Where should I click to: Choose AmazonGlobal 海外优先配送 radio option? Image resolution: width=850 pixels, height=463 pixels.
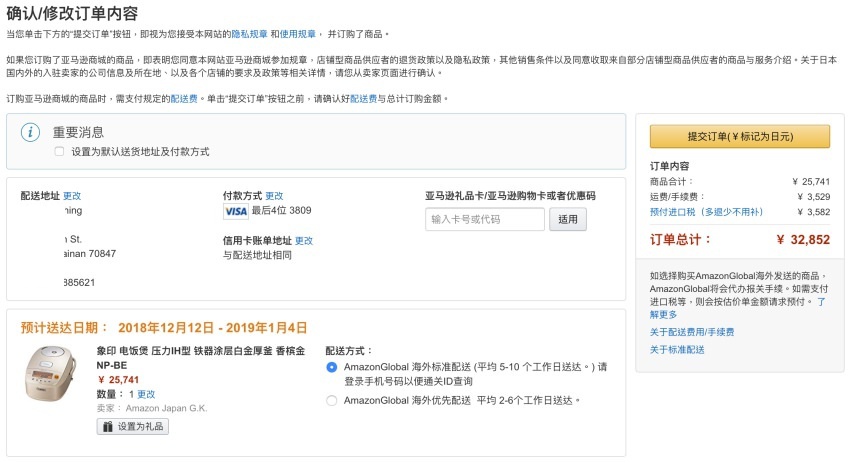332,401
